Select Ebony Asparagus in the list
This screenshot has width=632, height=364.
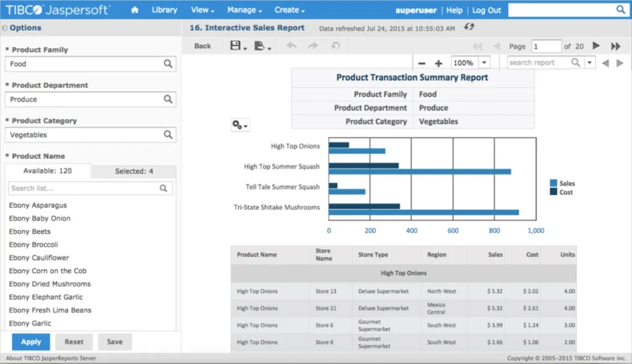[38, 205]
